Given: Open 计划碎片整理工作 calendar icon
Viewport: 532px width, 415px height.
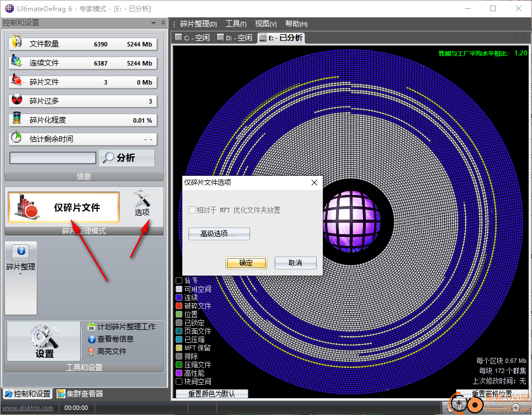Looking at the screenshot, I should point(91,327).
